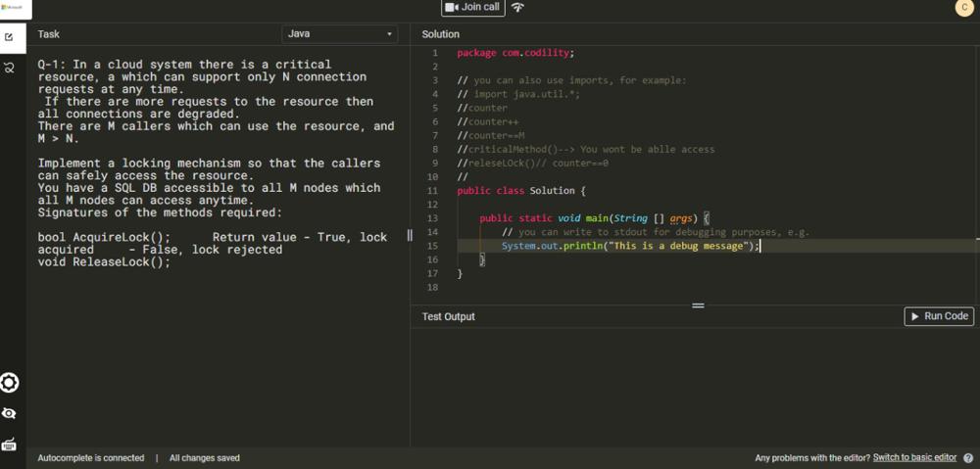
Task: Click inside the empty Test Output area
Action: click(x=695, y=387)
